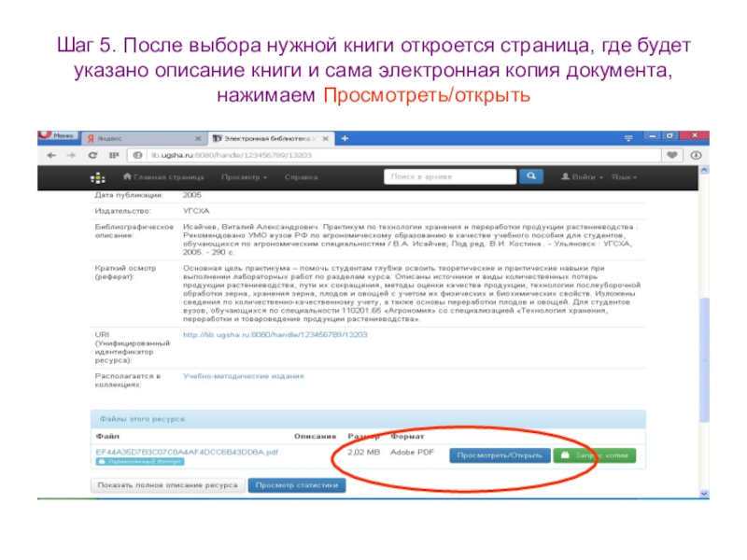Image resolution: width=747 pixels, height=560 pixels.
Task: Open the Учебно-методические издания collection link
Action: coord(244,377)
